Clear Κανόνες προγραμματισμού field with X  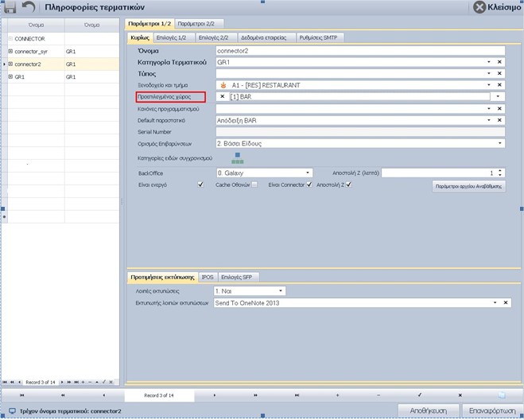499,108
